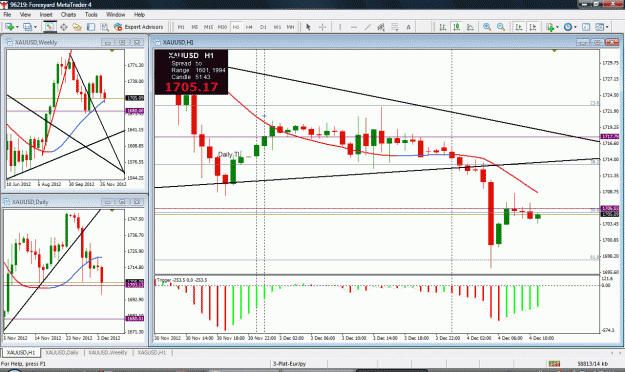Switch timeframe to H4
Image resolution: width=625 pixels, height=372 pixels.
pos(249,27)
